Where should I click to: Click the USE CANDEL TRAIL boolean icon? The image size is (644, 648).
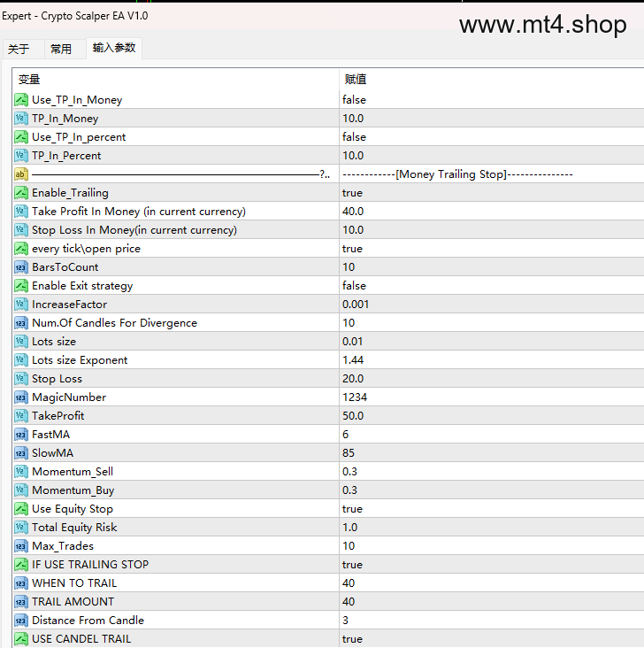pyautogui.click(x=21, y=639)
